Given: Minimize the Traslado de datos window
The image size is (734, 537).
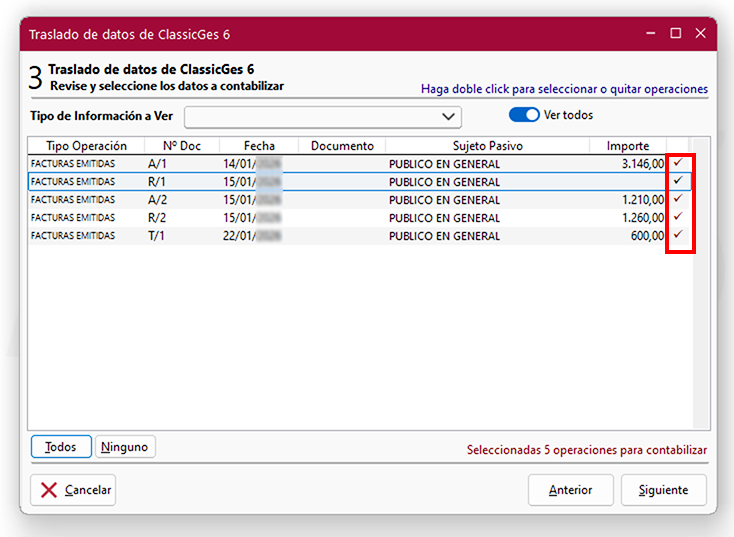Looking at the screenshot, I should point(651,33).
